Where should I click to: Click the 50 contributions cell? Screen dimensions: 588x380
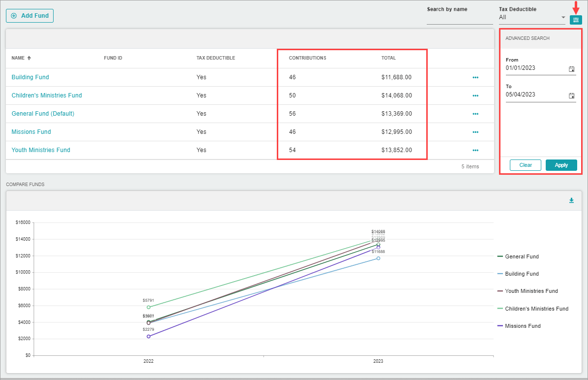pos(292,96)
